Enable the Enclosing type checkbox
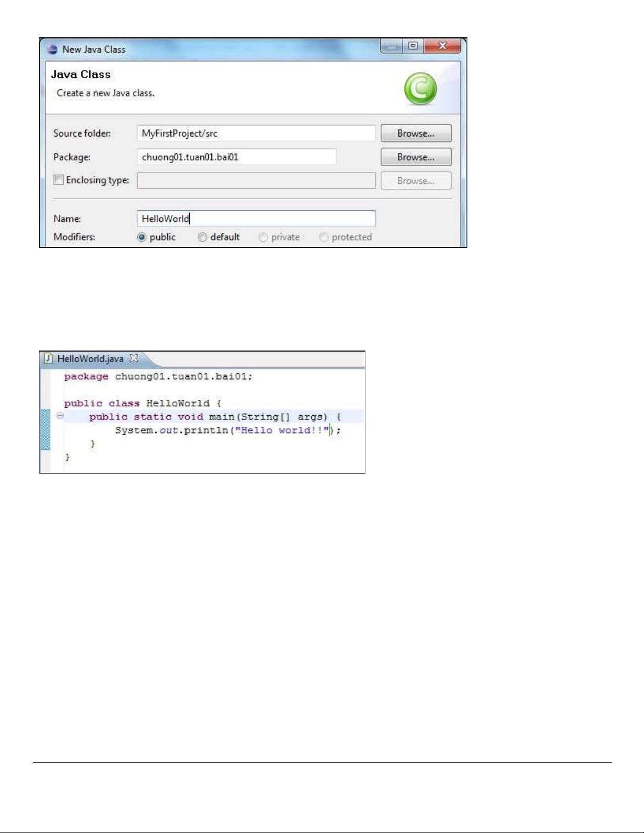The image size is (644, 833). (x=58, y=180)
